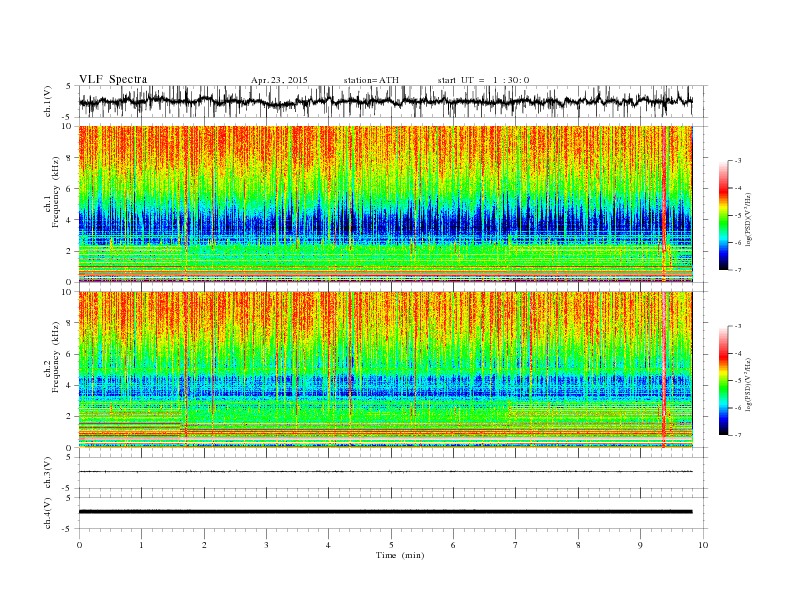Screen dimensions: 792x612
Task: Click the "10" kHz tick of ch.1 spectrogram
Action: 68,126
